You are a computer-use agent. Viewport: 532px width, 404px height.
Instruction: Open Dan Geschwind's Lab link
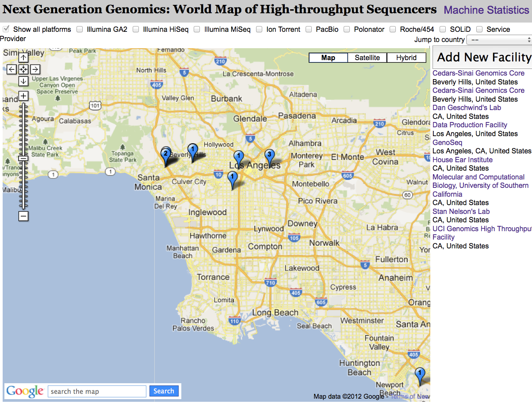tap(467, 108)
